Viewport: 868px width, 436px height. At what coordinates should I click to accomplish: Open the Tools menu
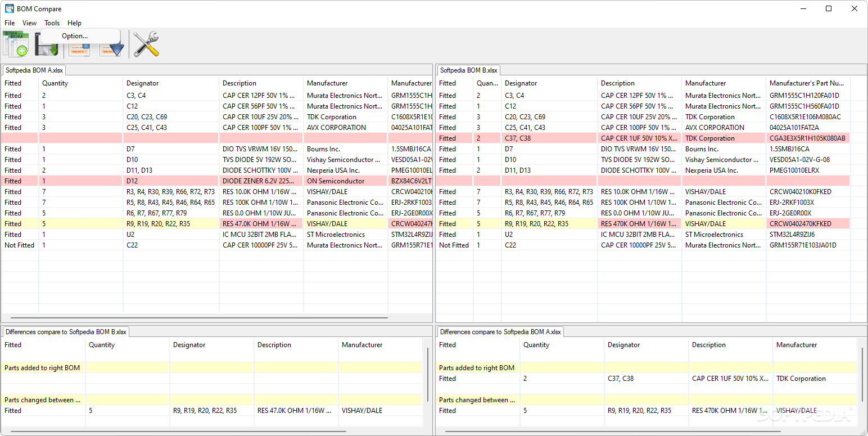52,23
